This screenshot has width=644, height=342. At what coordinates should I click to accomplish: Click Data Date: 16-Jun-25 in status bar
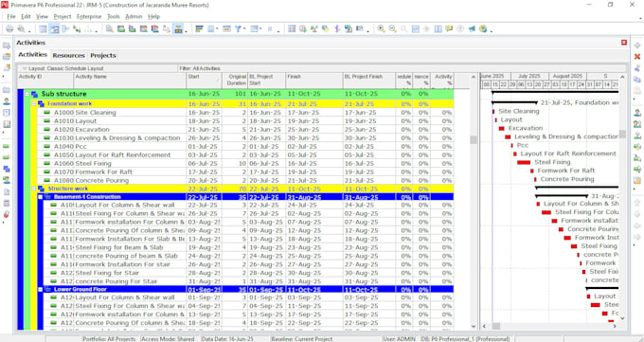[227, 339]
